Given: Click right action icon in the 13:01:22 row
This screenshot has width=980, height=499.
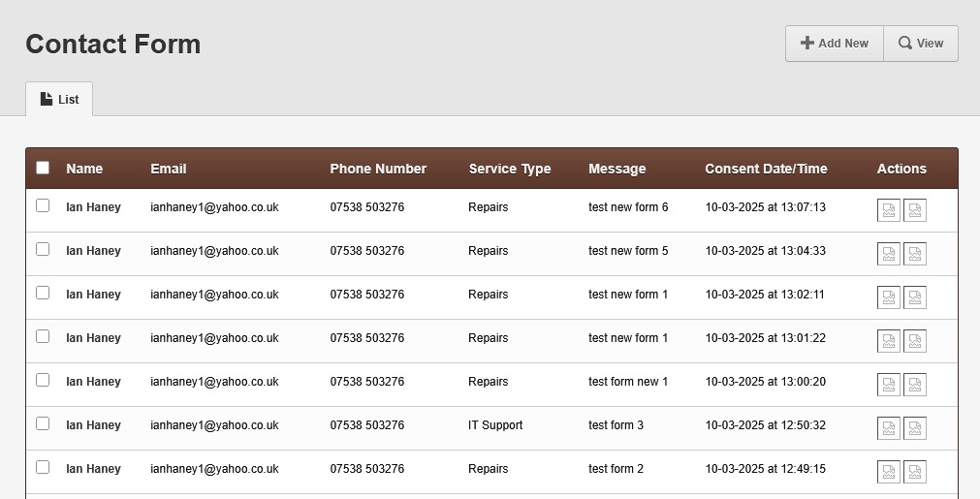Looking at the screenshot, I should point(915,342).
